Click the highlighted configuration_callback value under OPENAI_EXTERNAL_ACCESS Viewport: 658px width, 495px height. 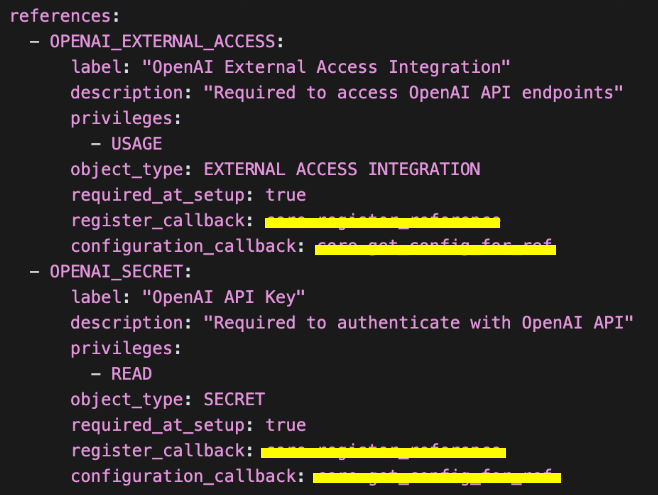tap(435, 247)
